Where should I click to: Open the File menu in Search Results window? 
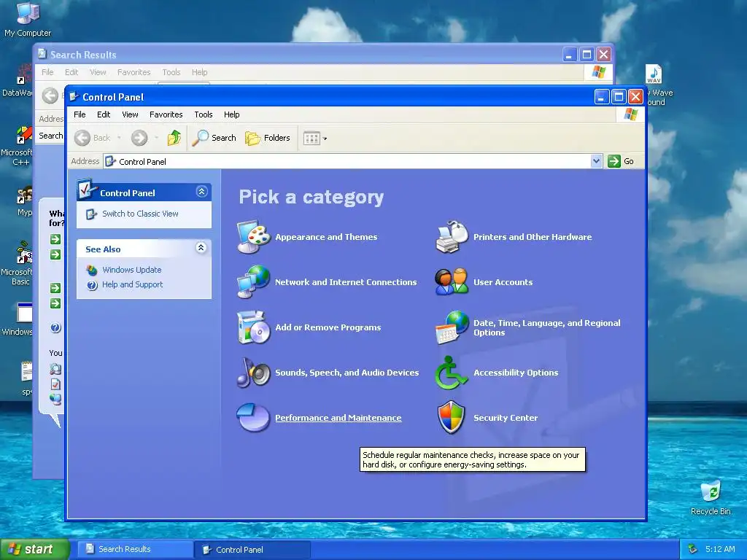pos(47,72)
